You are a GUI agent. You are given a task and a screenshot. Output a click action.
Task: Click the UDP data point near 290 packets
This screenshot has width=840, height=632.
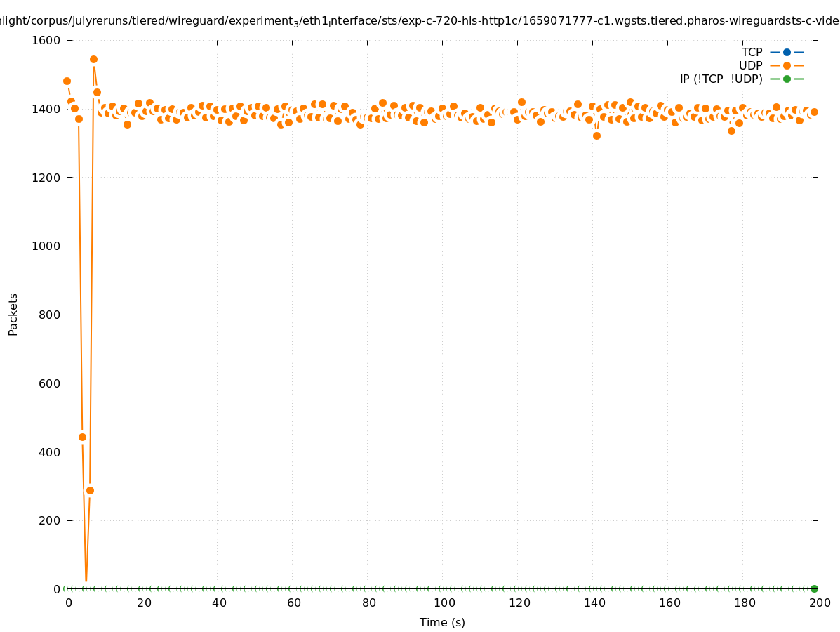coord(90,490)
